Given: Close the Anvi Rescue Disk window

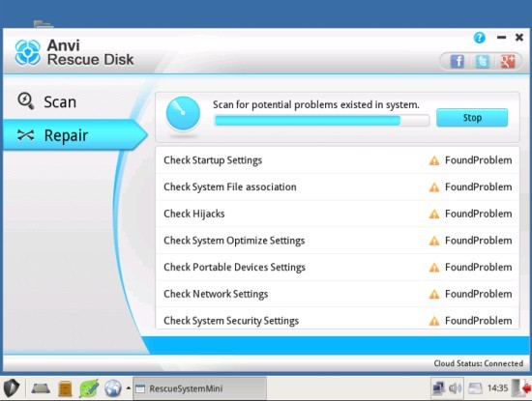Looking at the screenshot, I should (x=518, y=38).
